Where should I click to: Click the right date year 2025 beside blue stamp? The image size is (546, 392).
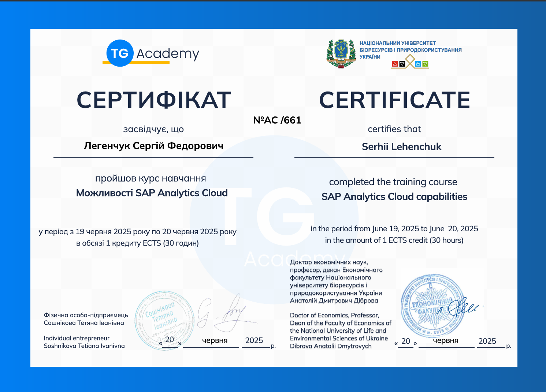tap(487, 341)
